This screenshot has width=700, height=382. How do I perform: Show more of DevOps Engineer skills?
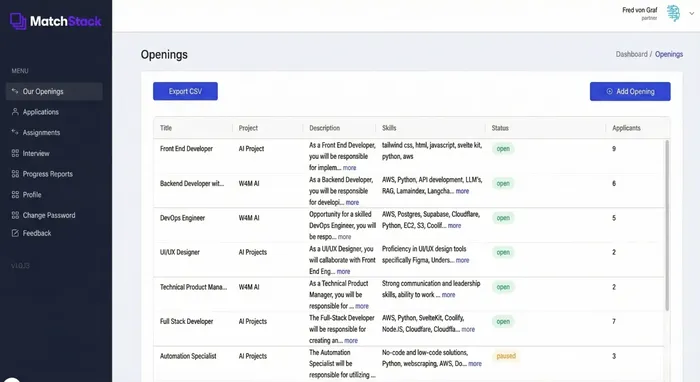tap(454, 225)
